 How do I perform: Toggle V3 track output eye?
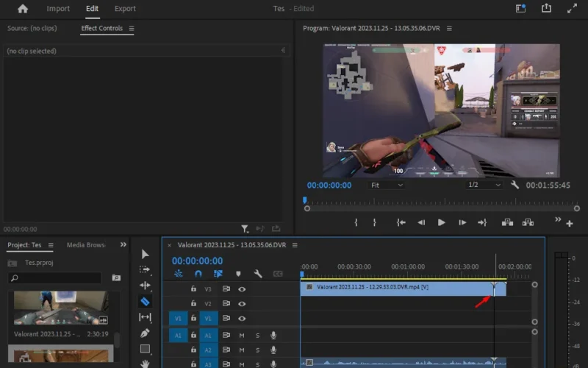tap(242, 289)
